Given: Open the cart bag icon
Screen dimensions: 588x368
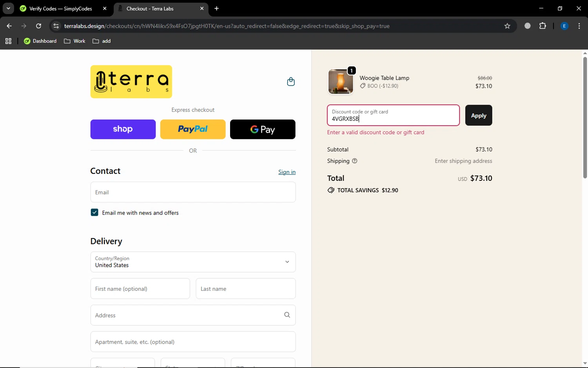Looking at the screenshot, I should [x=291, y=82].
